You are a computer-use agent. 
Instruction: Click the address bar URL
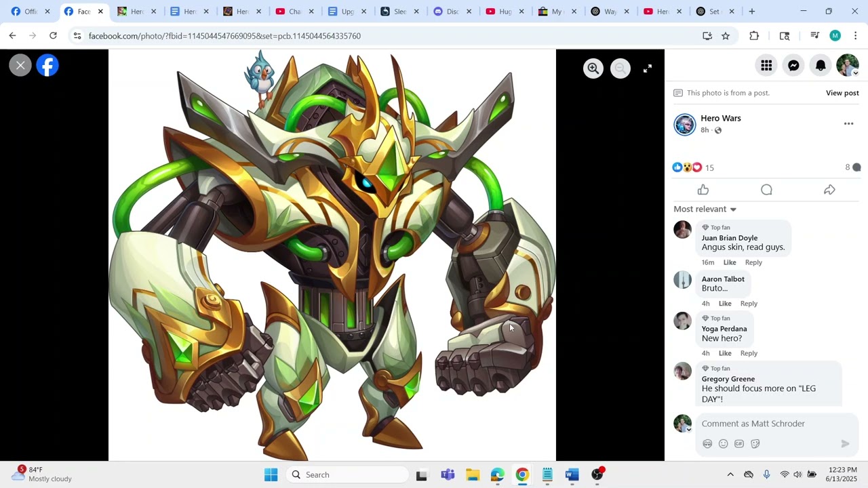point(224,36)
